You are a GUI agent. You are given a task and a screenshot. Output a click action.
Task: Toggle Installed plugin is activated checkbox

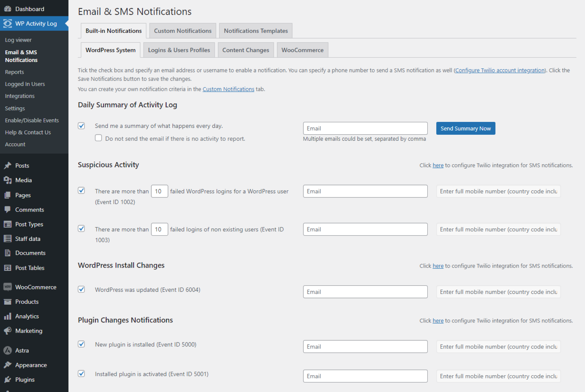click(x=81, y=374)
